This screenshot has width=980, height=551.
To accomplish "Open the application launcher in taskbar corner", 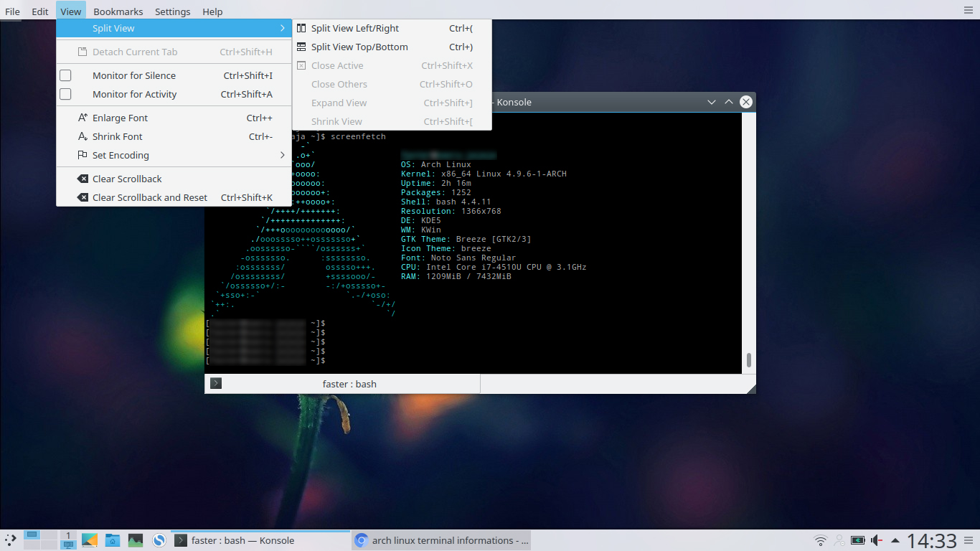I will point(11,540).
